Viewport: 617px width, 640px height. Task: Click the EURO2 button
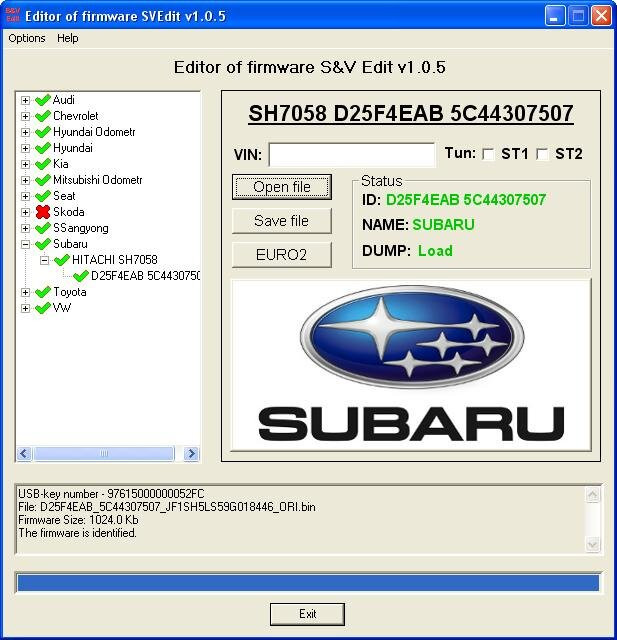point(282,255)
